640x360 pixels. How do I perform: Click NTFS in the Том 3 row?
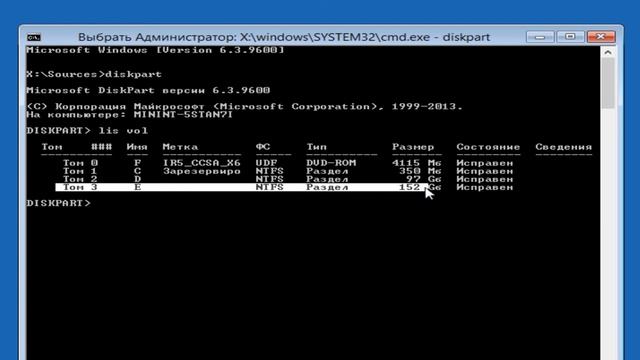pyautogui.click(x=270, y=187)
